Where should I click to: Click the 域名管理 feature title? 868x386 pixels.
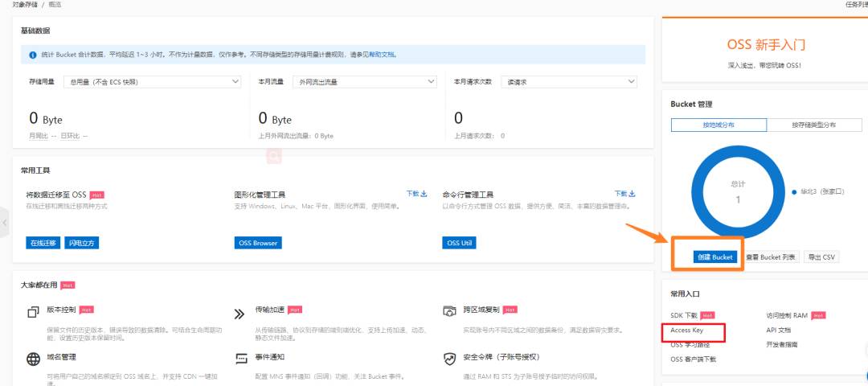coord(61,357)
